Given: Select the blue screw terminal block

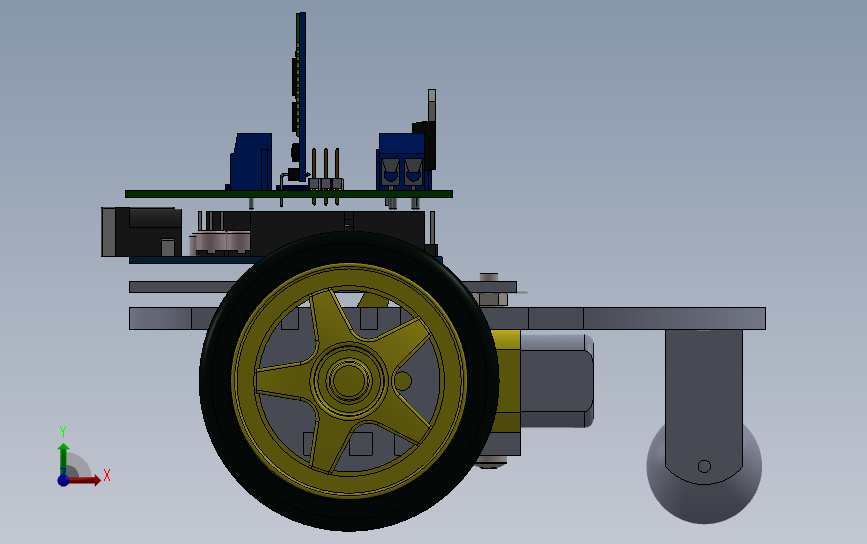Looking at the screenshot, I should click(x=401, y=162).
